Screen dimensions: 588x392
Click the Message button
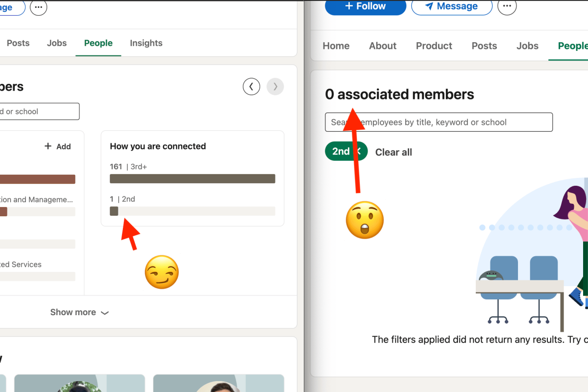click(x=451, y=7)
